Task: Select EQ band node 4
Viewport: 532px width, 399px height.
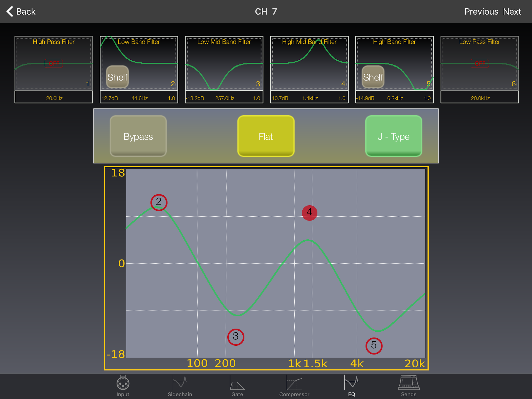Action: (x=310, y=213)
